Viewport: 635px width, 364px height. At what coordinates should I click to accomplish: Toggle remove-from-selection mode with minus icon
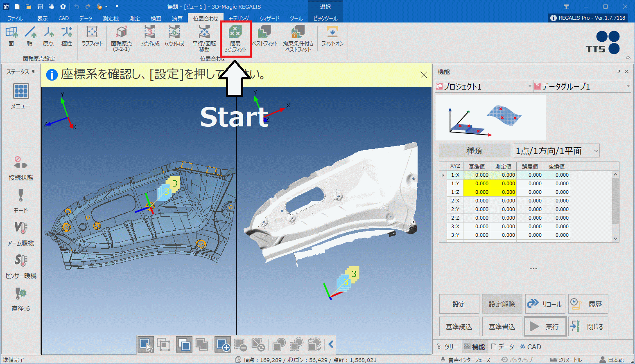240,345
